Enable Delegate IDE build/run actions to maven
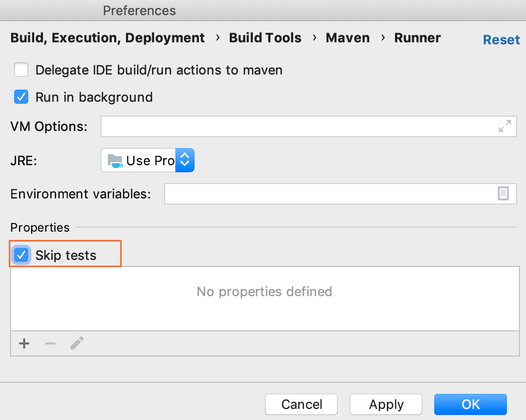Image resolution: width=526 pixels, height=420 pixels. click(21, 70)
